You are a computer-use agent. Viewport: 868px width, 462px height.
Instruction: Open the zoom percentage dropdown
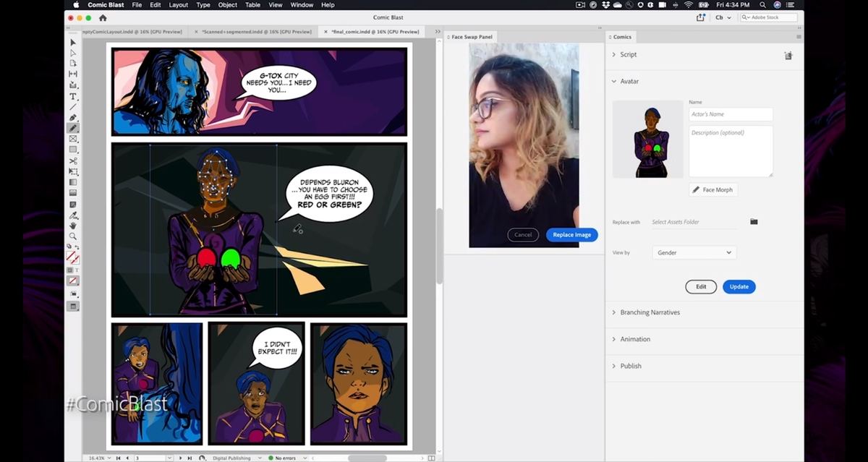point(111,458)
